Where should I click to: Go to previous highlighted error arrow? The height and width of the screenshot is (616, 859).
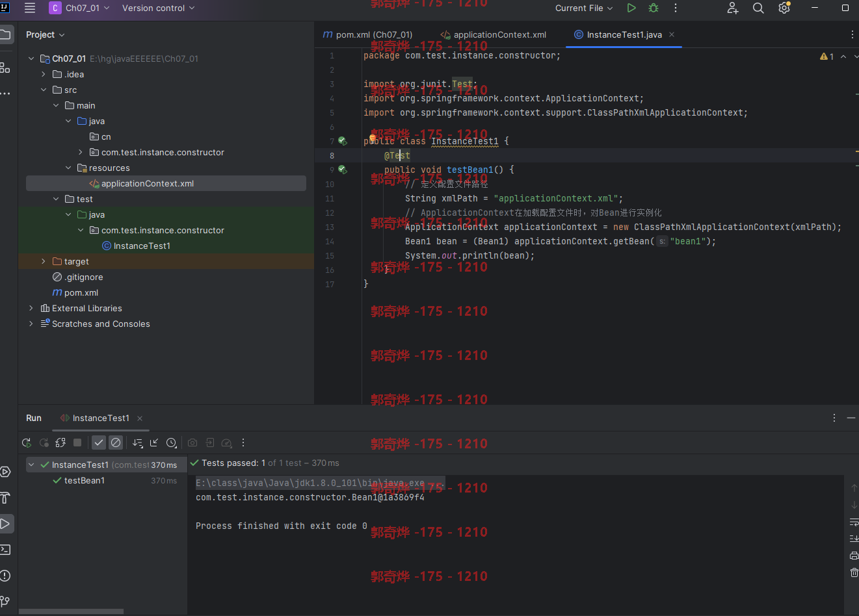click(x=843, y=57)
